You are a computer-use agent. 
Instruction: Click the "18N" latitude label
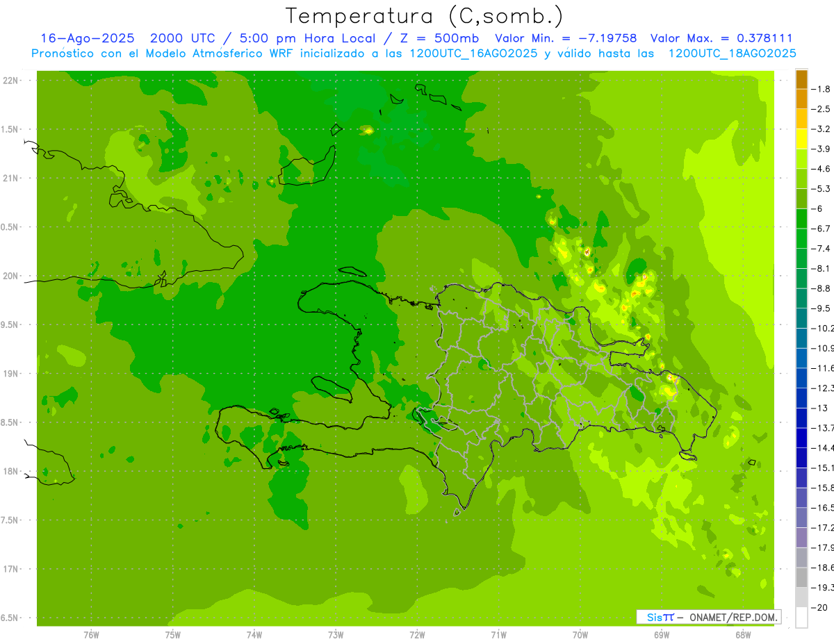[12, 472]
